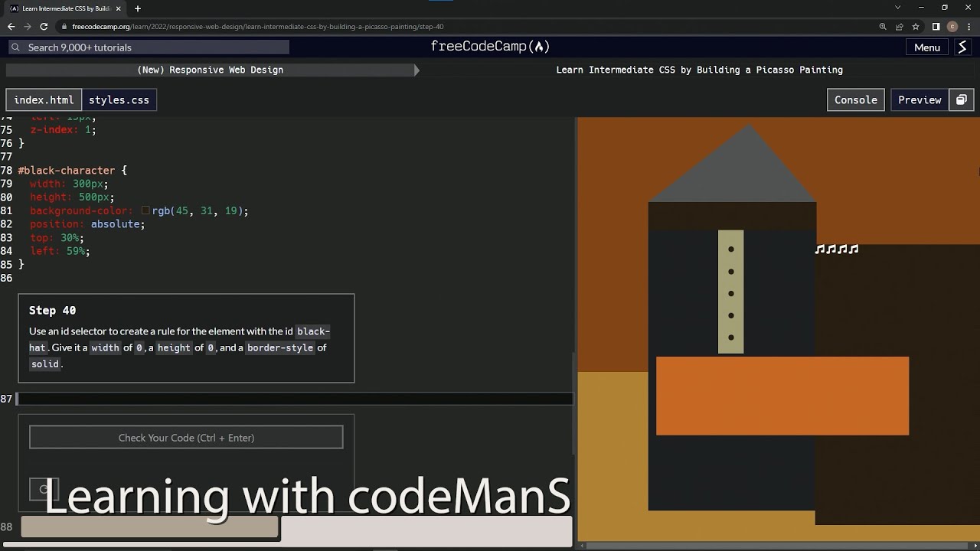980x551 pixels.
Task: Open a new browser tab
Action: (x=138, y=8)
